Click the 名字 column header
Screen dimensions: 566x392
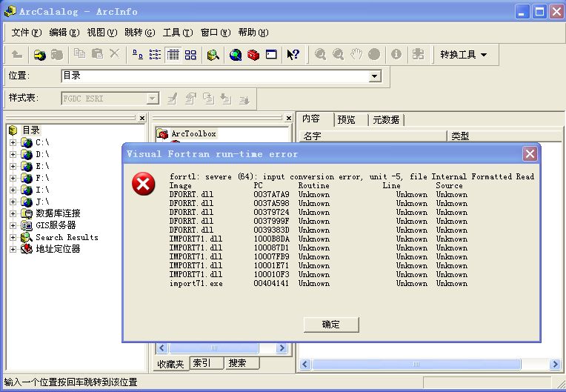coord(373,136)
